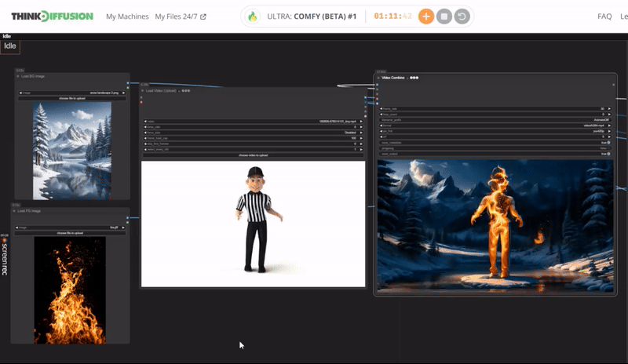The width and height of the screenshot is (628, 364).
Task: Click the Video Combine node title
Action: coord(393,78)
